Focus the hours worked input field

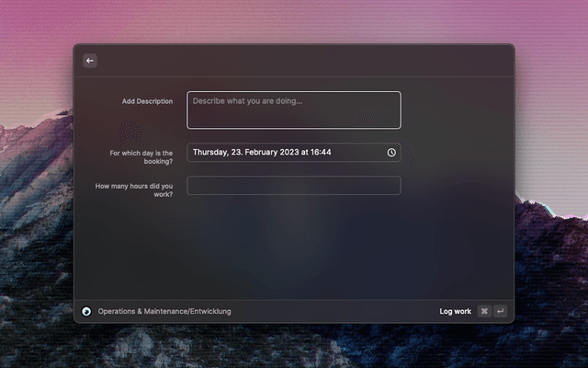coord(294,186)
